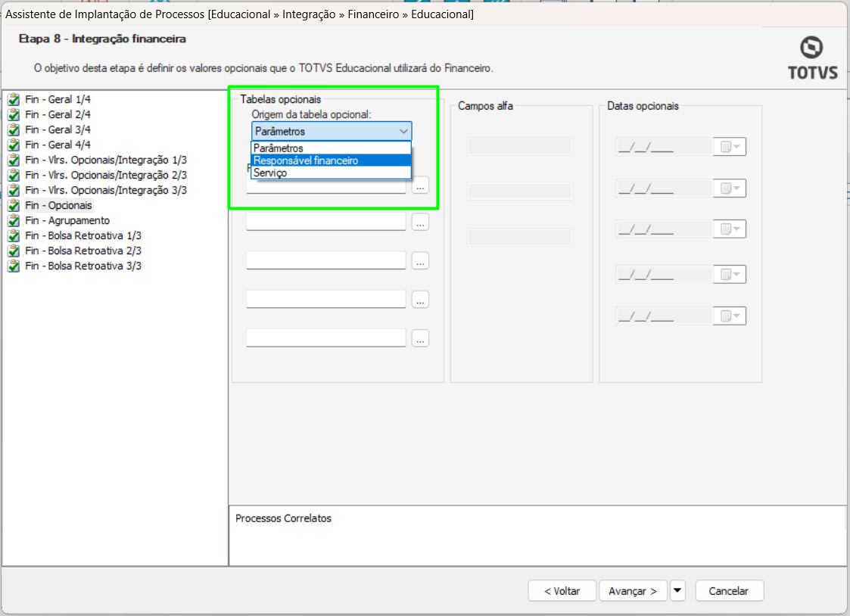Click the first Campos alfa field

[519, 146]
